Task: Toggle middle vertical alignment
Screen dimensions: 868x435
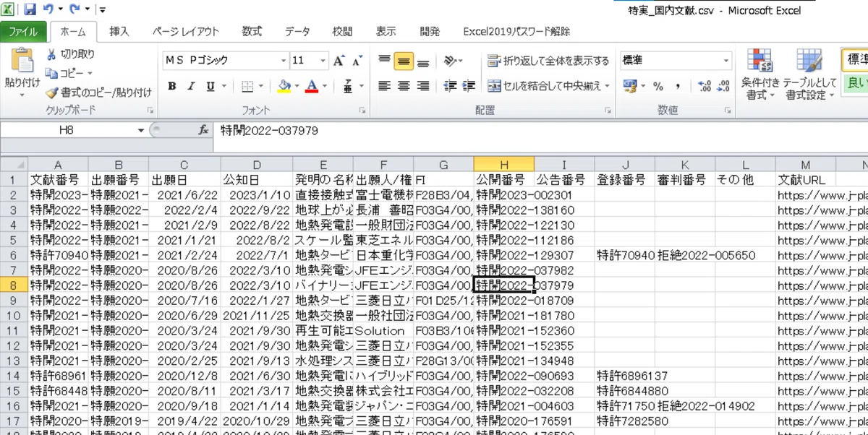Action: coord(404,61)
